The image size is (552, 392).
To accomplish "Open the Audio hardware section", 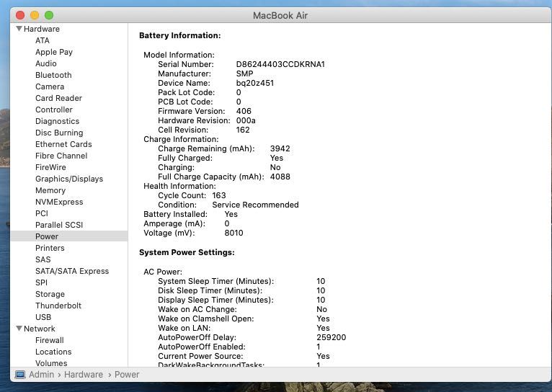I will 46,63.
